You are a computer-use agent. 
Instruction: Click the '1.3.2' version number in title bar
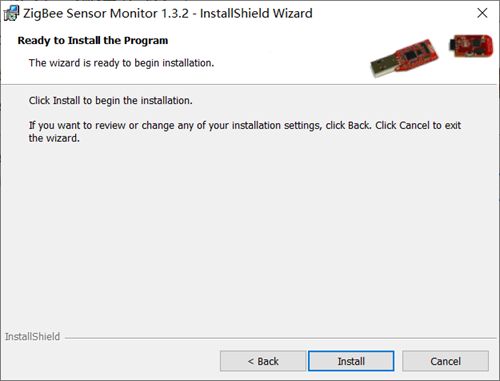(x=175, y=14)
